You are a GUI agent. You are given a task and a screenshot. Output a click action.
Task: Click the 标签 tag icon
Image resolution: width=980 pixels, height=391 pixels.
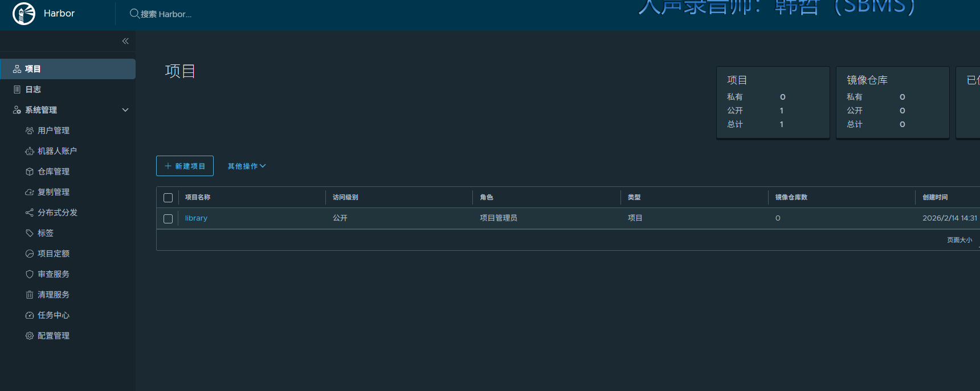click(30, 233)
